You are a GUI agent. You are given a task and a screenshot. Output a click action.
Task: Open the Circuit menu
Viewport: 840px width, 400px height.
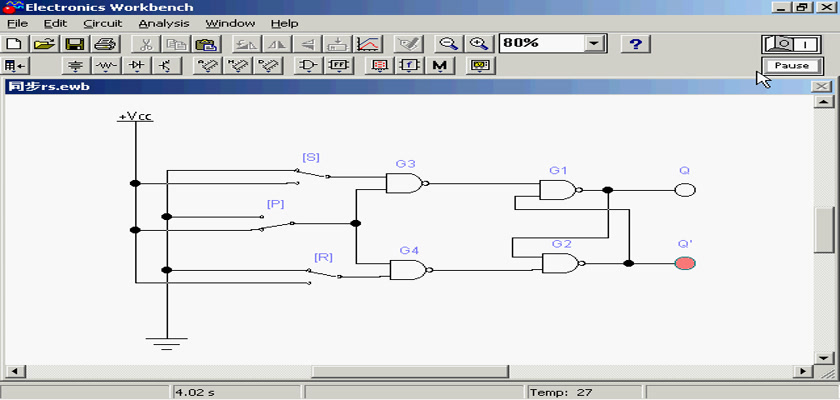coord(103,24)
